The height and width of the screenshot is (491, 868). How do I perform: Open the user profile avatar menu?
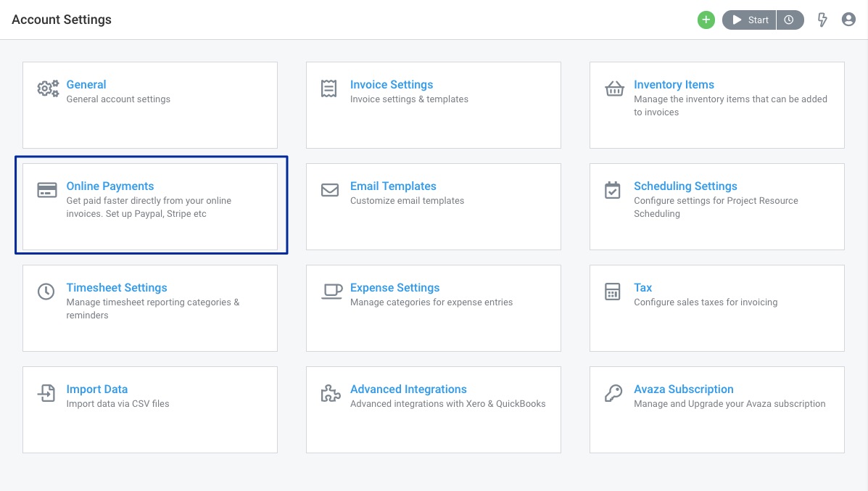click(848, 20)
